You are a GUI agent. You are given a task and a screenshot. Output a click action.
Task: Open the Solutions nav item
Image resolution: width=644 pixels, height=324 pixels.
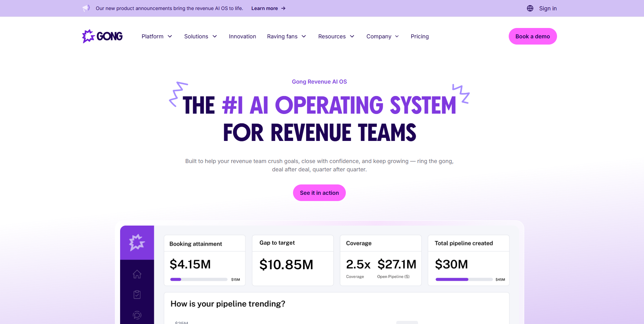click(196, 36)
